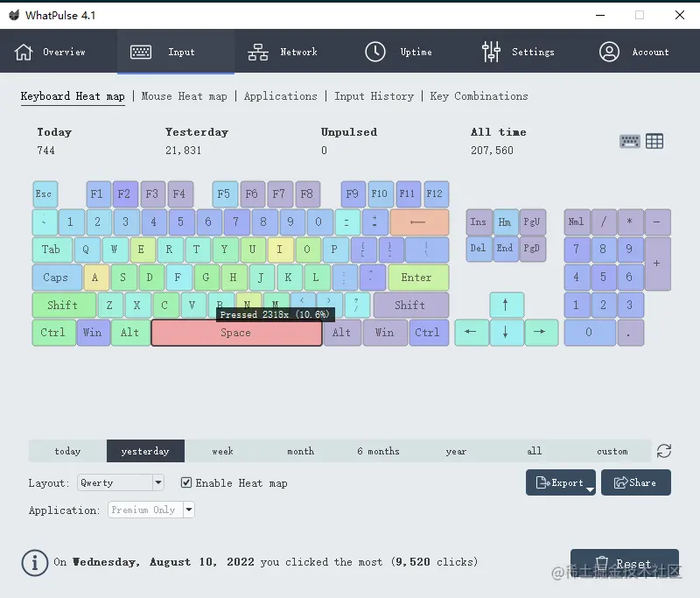This screenshot has height=598, width=700.
Task: Select Keyboard Heat map tab
Action: coord(73,96)
